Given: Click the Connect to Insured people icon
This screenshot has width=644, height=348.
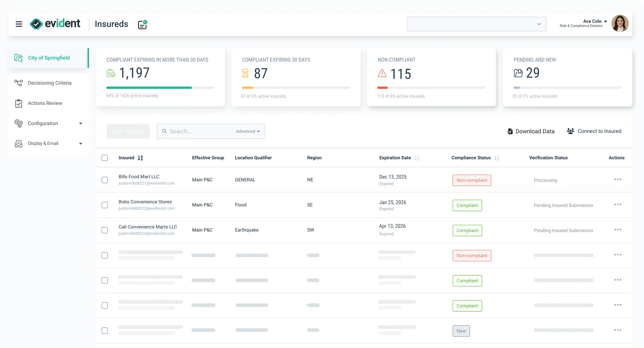Looking at the screenshot, I should coord(570,131).
